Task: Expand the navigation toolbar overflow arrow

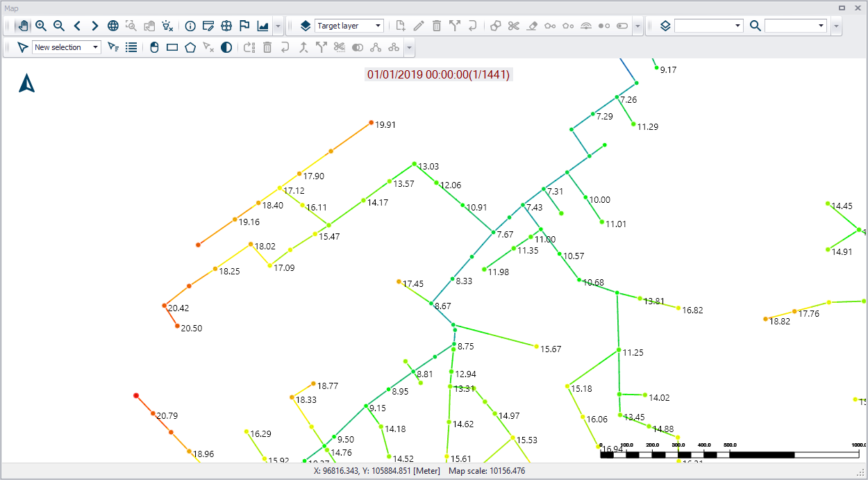Action: coord(278,26)
